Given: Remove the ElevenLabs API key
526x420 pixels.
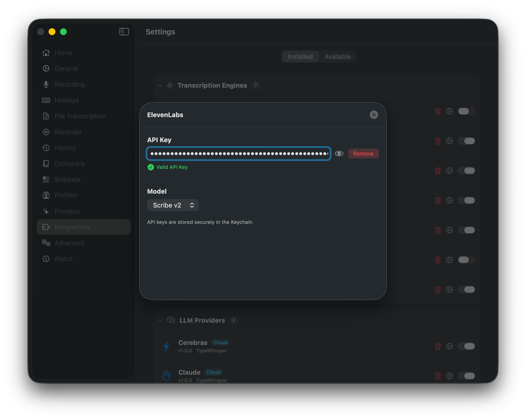Looking at the screenshot, I should click(363, 154).
